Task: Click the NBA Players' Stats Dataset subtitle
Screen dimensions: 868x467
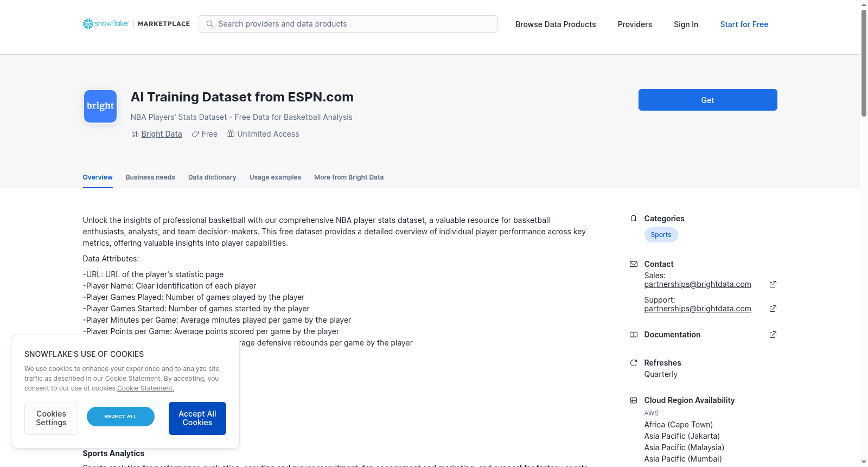Action: [x=241, y=117]
